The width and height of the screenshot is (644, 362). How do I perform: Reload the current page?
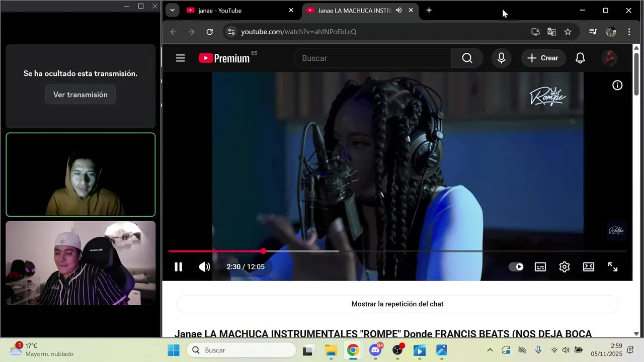coord(210,32)
